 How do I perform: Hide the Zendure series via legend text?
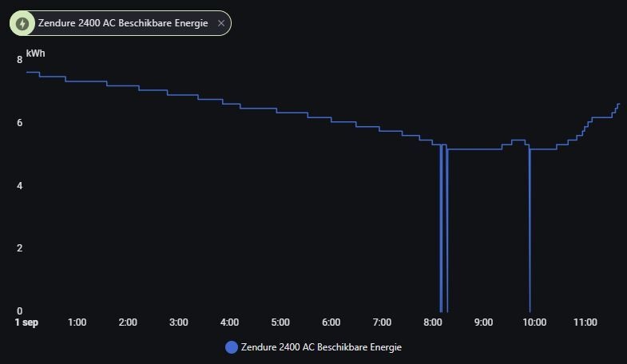click(x=321, y=347)
